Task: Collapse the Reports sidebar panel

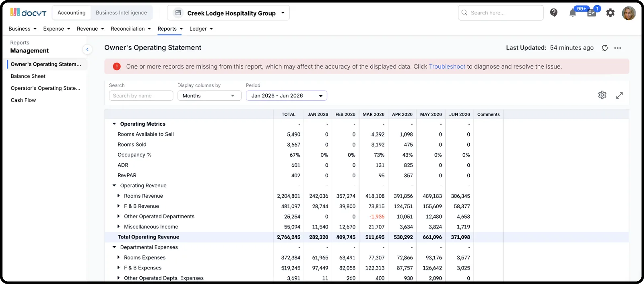Action: pos(87,49)
